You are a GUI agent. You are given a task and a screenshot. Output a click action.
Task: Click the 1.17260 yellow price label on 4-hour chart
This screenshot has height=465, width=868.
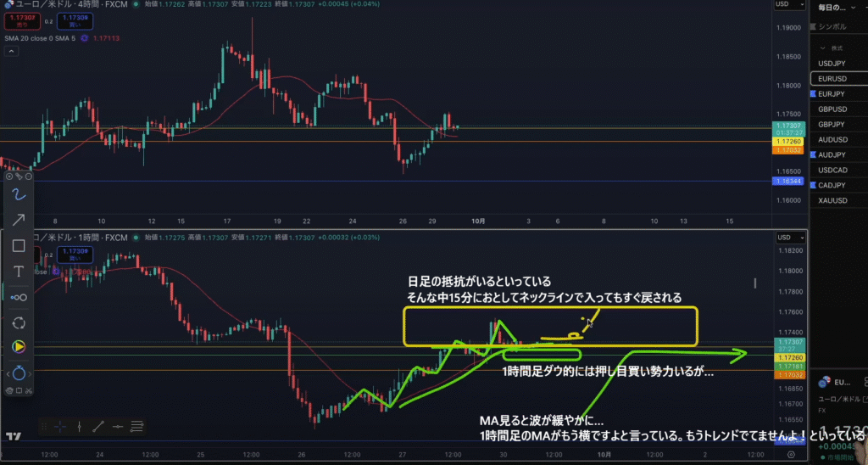(787, 142)
